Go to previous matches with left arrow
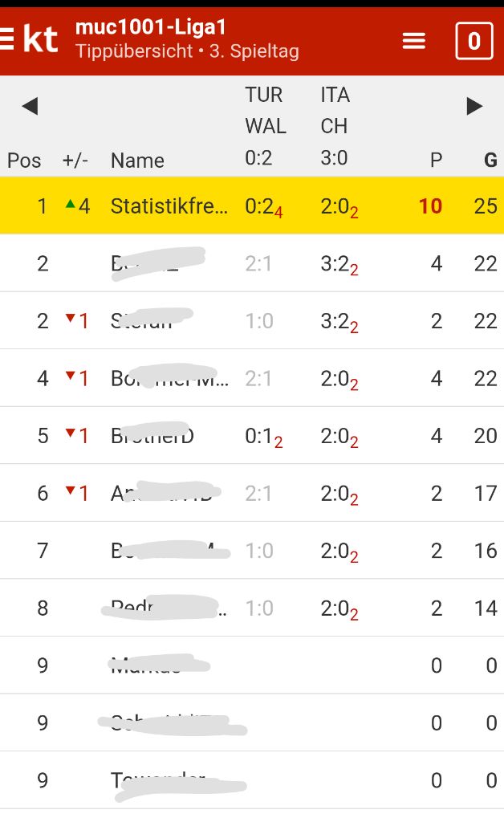Screen dimensions: 504x822 point(30,106)
